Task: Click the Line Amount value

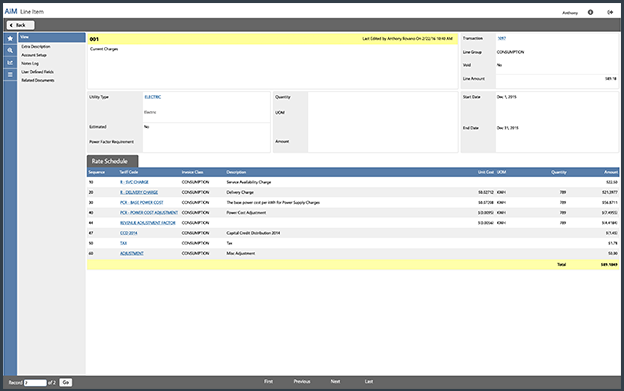Action: 611,79
